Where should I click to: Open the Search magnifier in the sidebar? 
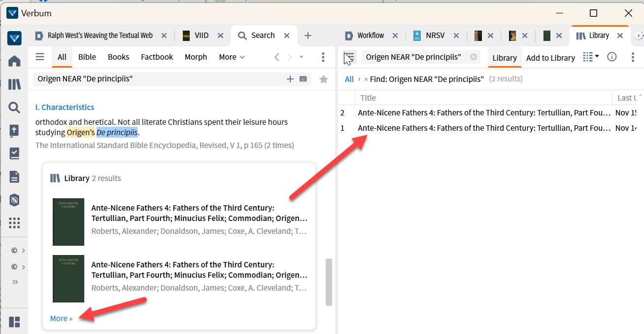tap(14, 108)
